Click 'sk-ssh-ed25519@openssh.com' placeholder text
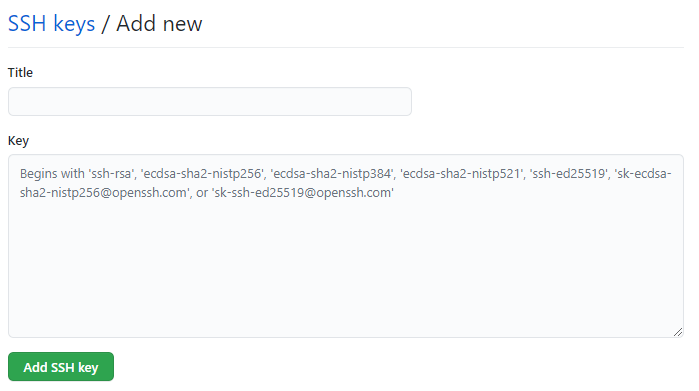Image resolution: width=699 pixels, height=391 pixels. click(303, 193)
